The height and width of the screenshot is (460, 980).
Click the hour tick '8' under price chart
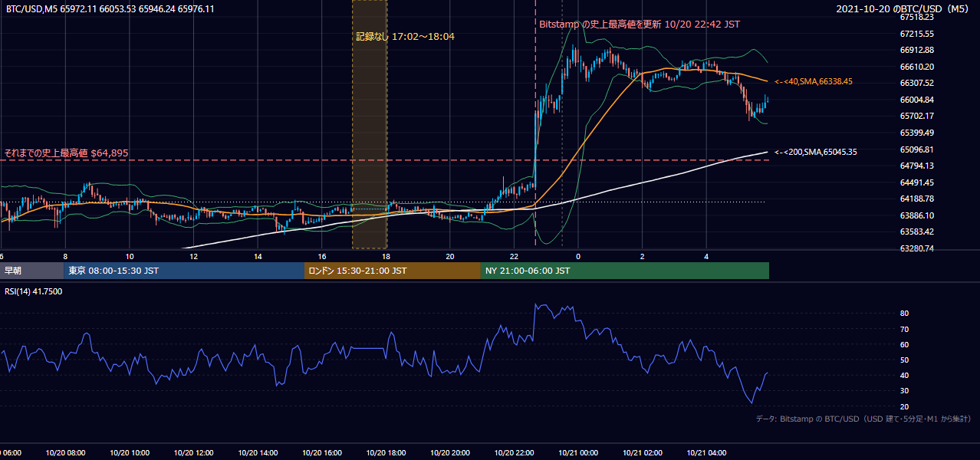(x=65, y=257)
